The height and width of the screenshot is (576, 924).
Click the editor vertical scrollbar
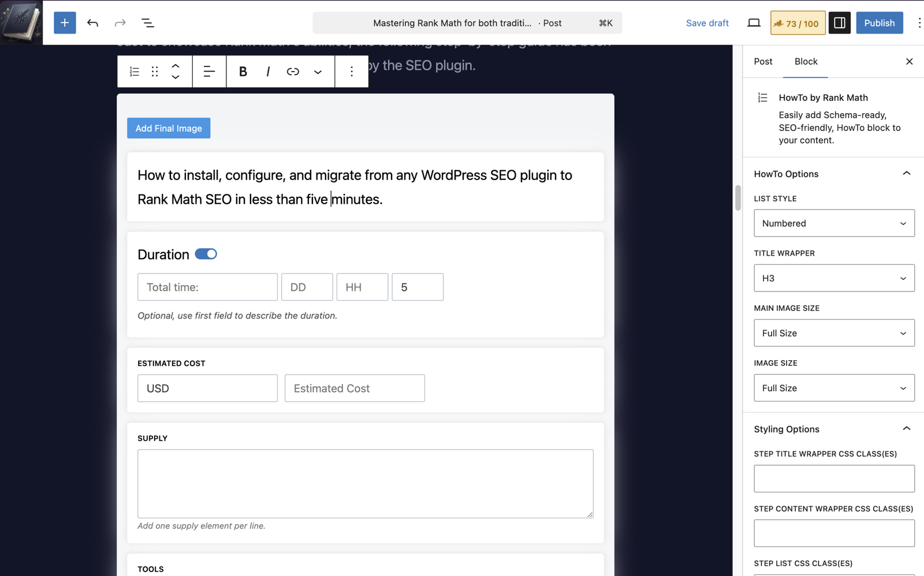737,198
